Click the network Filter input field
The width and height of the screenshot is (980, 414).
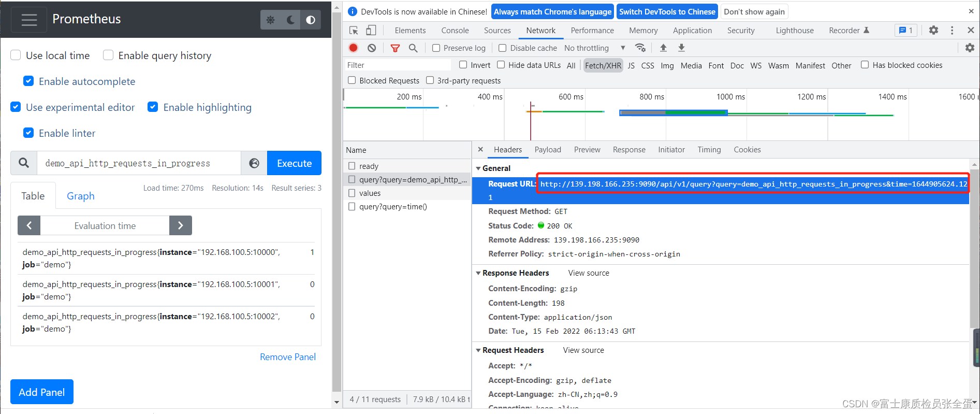tap(398, 65)
